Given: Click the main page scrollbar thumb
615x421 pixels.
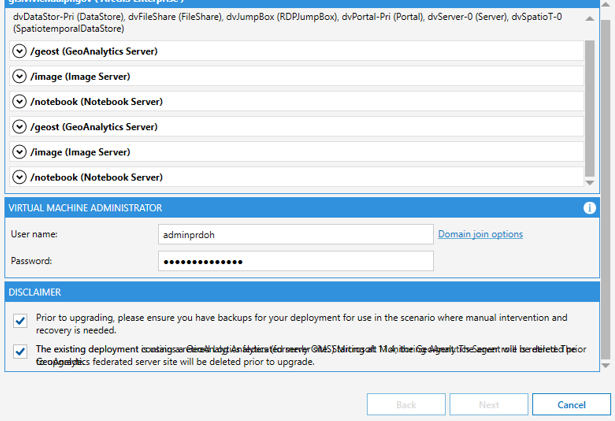Looking at the screenshot, I should tap(606, 190).
